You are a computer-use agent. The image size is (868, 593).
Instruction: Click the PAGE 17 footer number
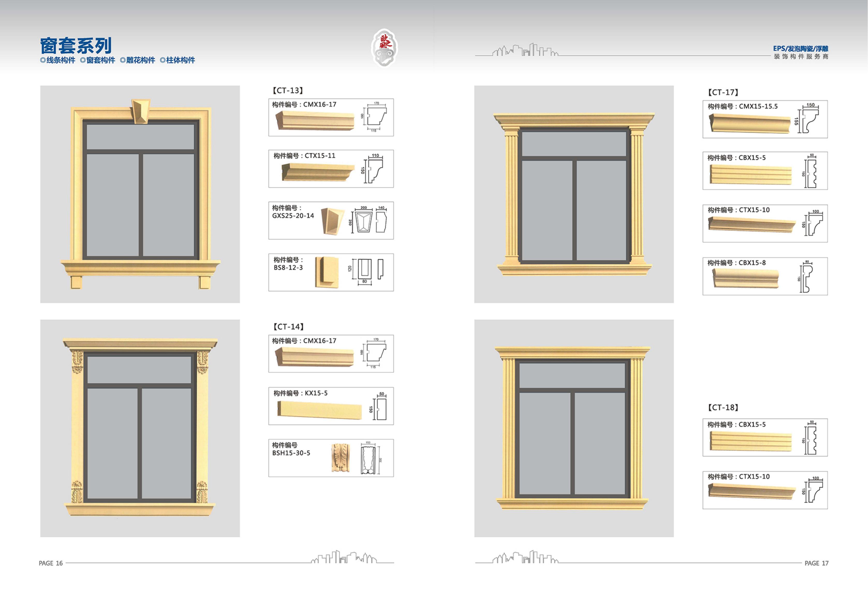pos(817,563)
